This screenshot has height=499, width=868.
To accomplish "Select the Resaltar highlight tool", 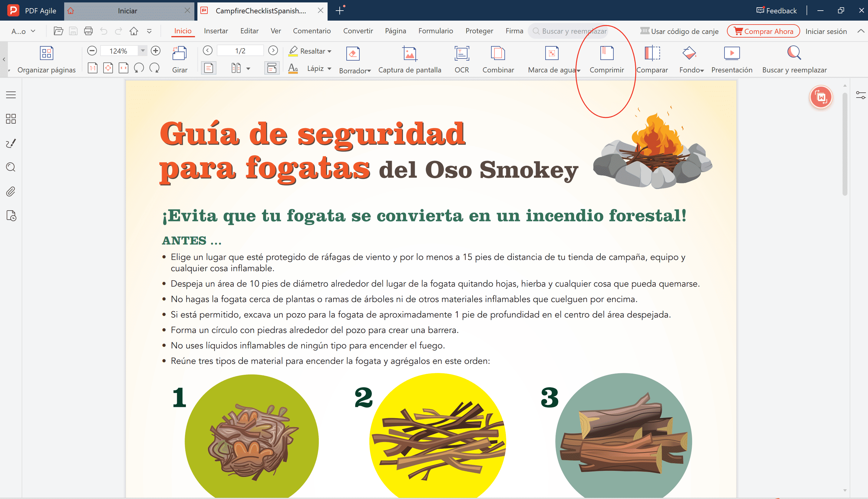I will coord(307,51).
